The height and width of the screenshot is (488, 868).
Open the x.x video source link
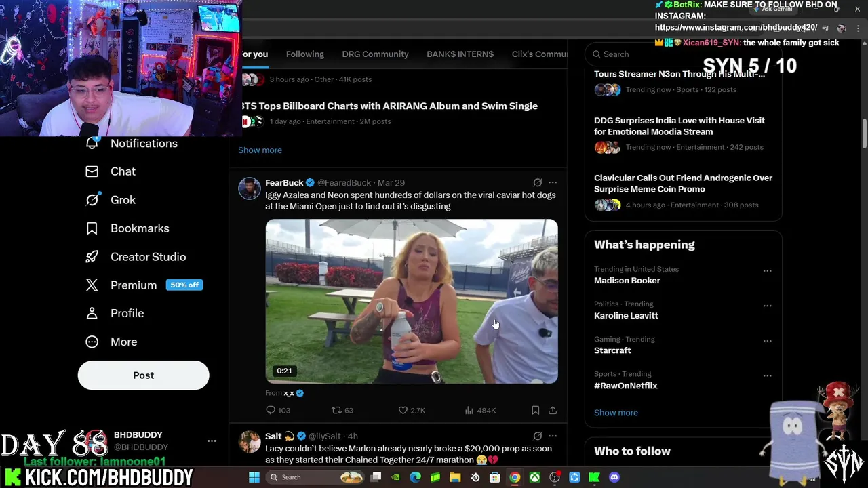tap(289, 393)
